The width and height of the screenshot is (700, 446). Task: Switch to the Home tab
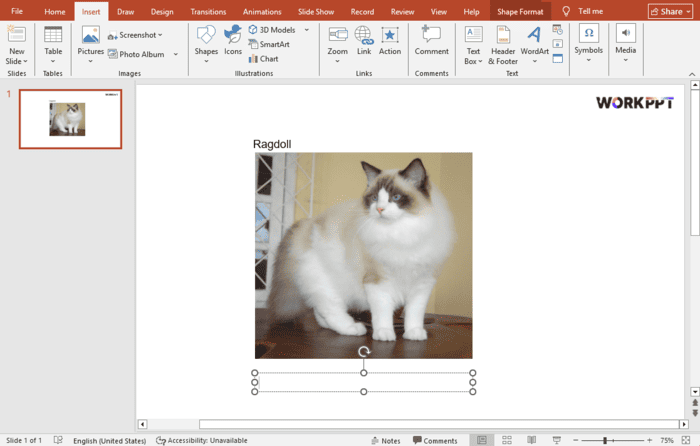tap(54, 12)
